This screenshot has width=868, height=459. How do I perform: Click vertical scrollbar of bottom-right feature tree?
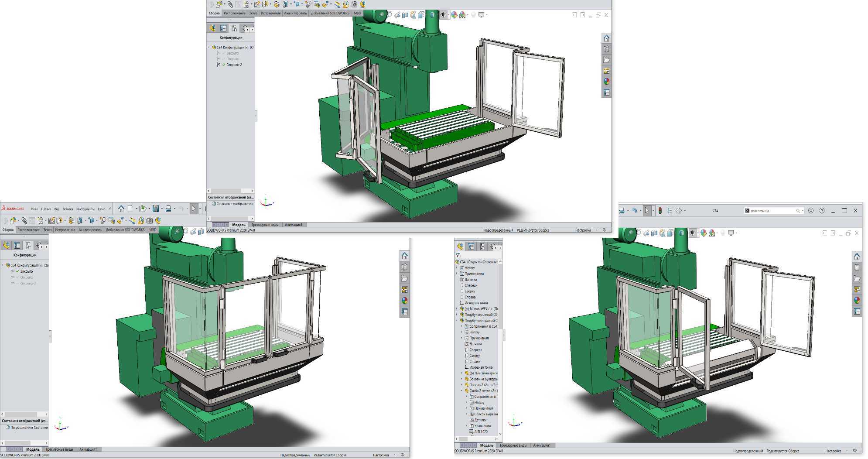(500, 347)
